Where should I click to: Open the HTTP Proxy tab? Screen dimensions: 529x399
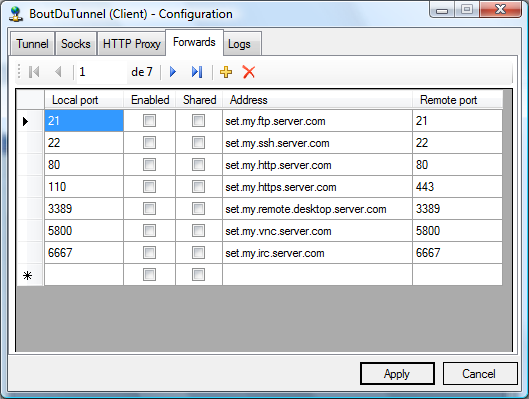(132, 44)
